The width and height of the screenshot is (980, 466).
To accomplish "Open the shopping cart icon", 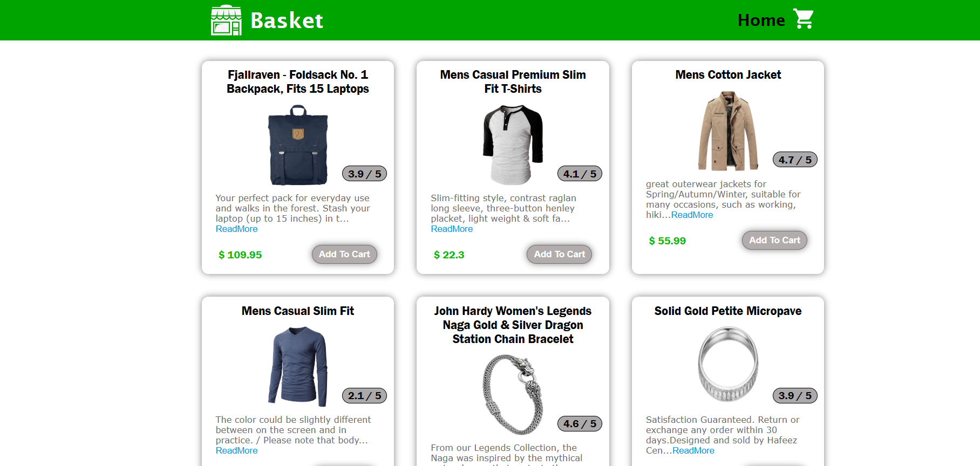I will [804, 19].
